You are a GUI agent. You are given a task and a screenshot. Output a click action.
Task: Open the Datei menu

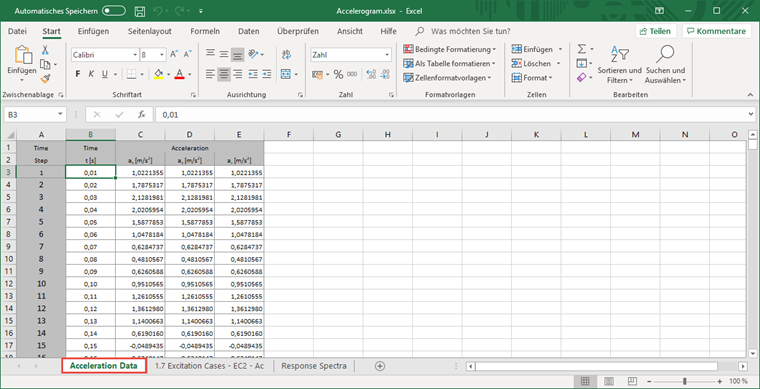pyautogui.click(x=17, y=31)
